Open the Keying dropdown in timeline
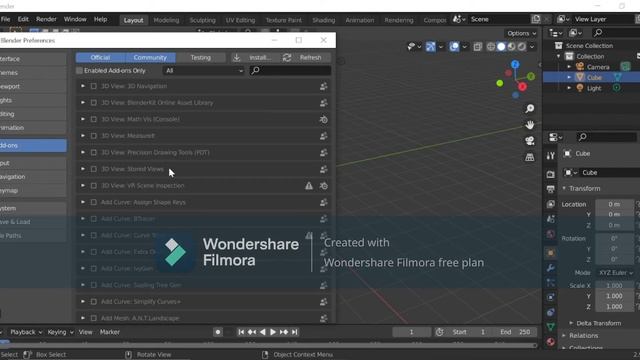The width and height of the screenshot is (640, 360). (60, 332)
